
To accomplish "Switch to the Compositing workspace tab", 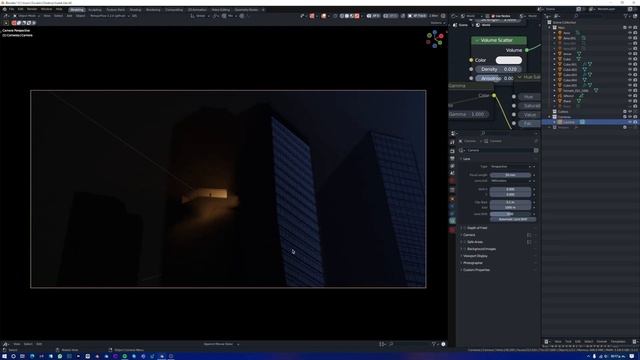I will [x=174, y=9].
